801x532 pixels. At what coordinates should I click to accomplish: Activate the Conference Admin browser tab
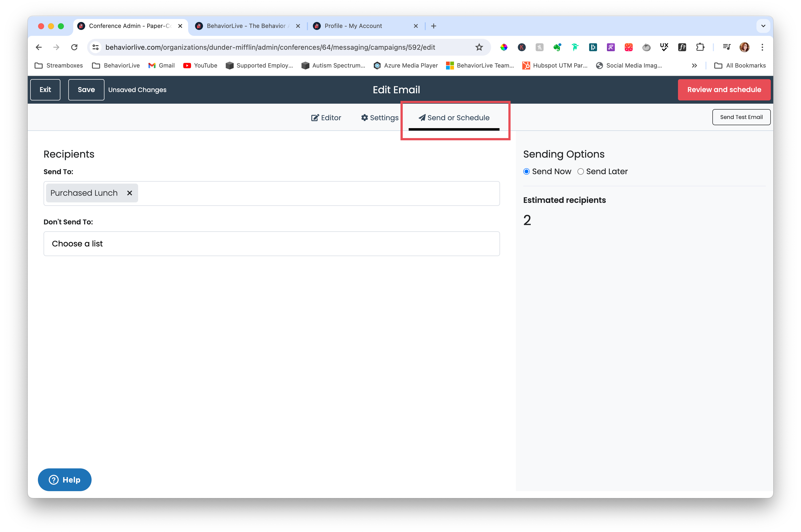130,26
